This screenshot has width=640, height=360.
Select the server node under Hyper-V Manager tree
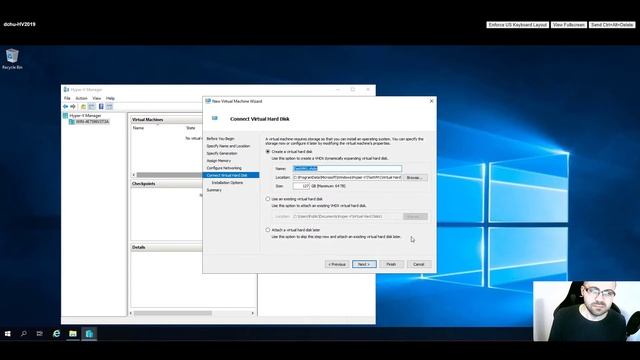coord(89,122)
